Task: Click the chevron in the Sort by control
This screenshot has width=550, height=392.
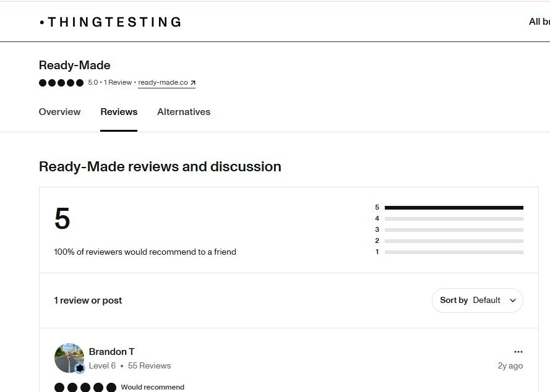Action: pos(513,300)
